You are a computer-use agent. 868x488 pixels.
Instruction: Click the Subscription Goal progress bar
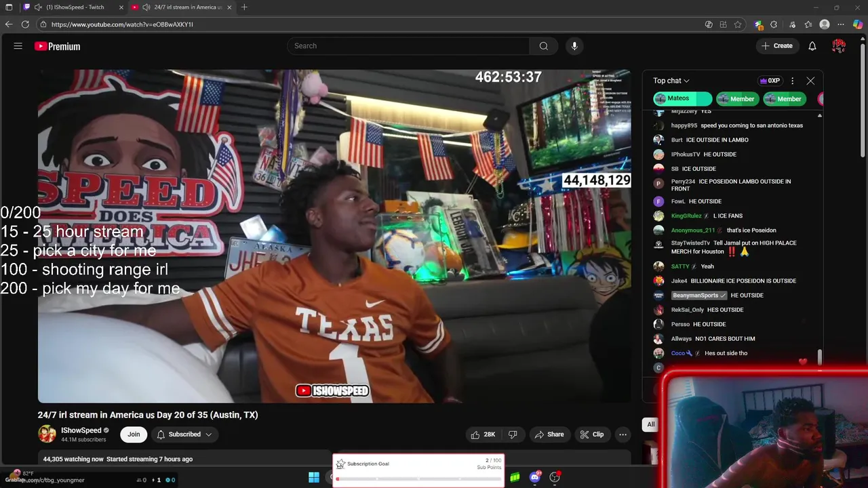pyautogui.click(x=418, y=479)
